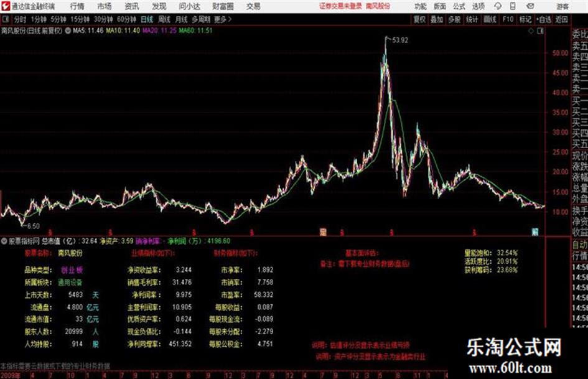Open the 财富圈 menu
The width and height of the screenshot is (588, 379).
click(223, 6)
